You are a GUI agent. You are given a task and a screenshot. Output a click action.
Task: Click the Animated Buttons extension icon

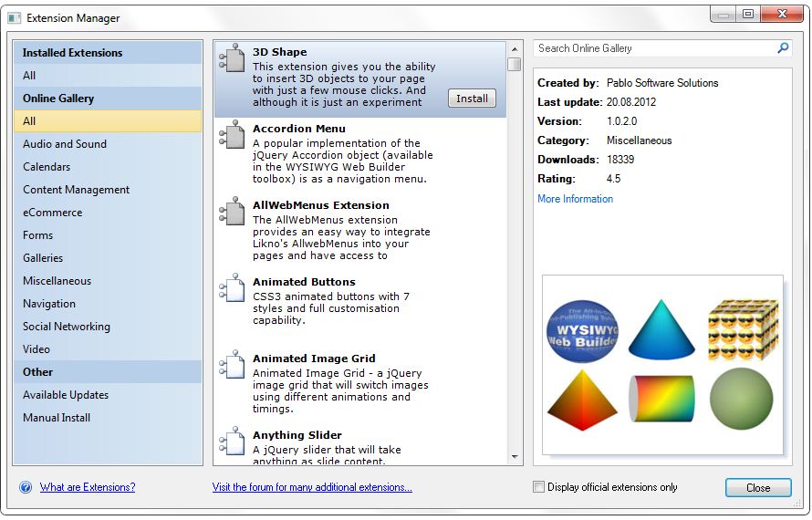[x=232, y=287]
